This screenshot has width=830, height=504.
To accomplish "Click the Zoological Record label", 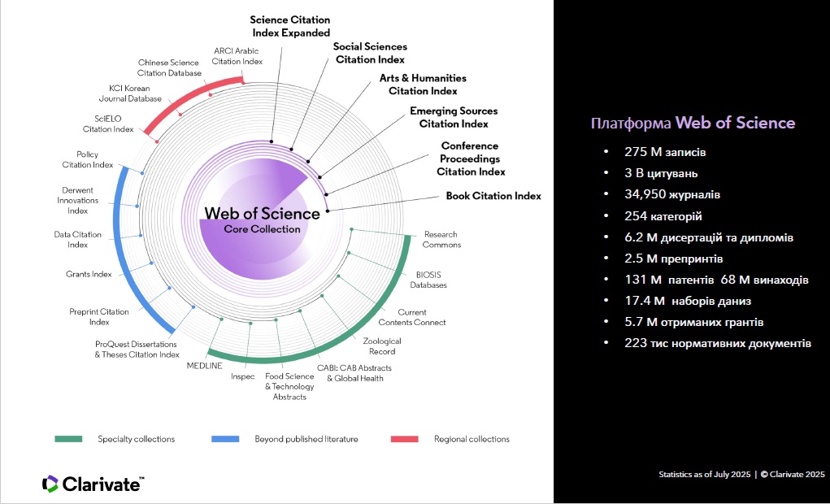I will tap(381, 346).
